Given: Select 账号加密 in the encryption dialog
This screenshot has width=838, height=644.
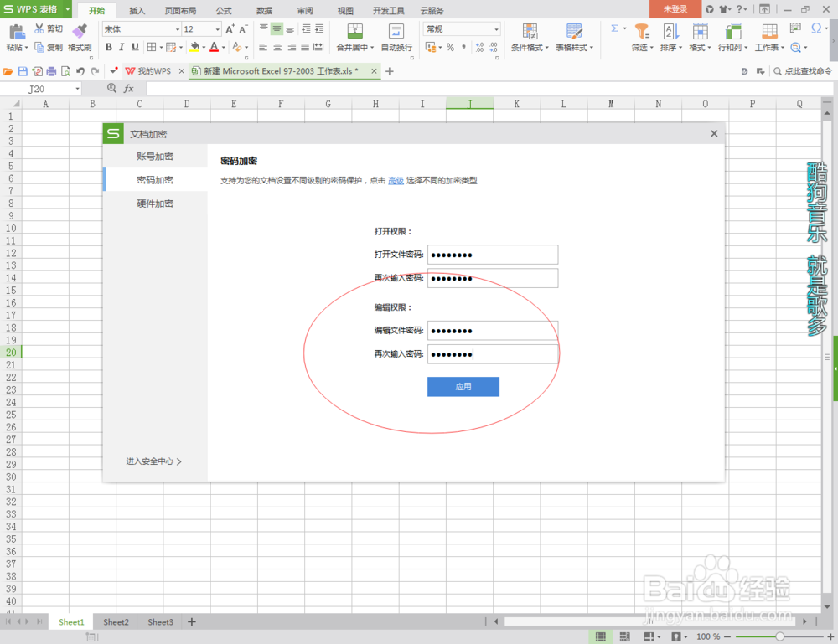Looking at the screenshot, I should tap(155, 157).
